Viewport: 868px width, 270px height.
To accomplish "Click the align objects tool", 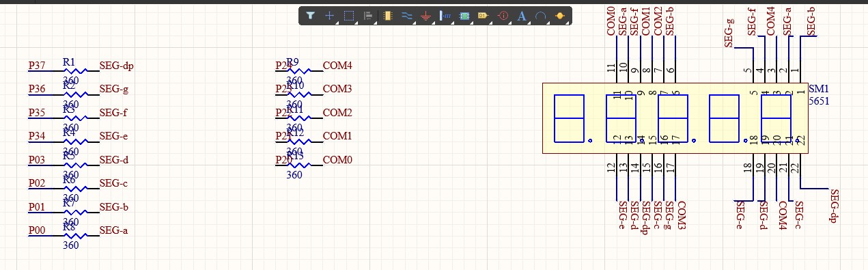I will [368, 15].
